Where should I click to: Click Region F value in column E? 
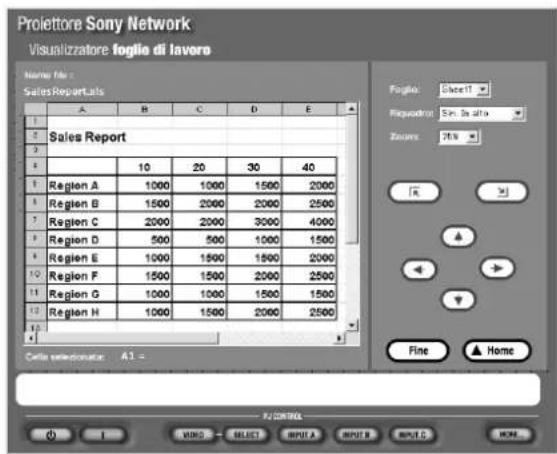coord(309,276)
